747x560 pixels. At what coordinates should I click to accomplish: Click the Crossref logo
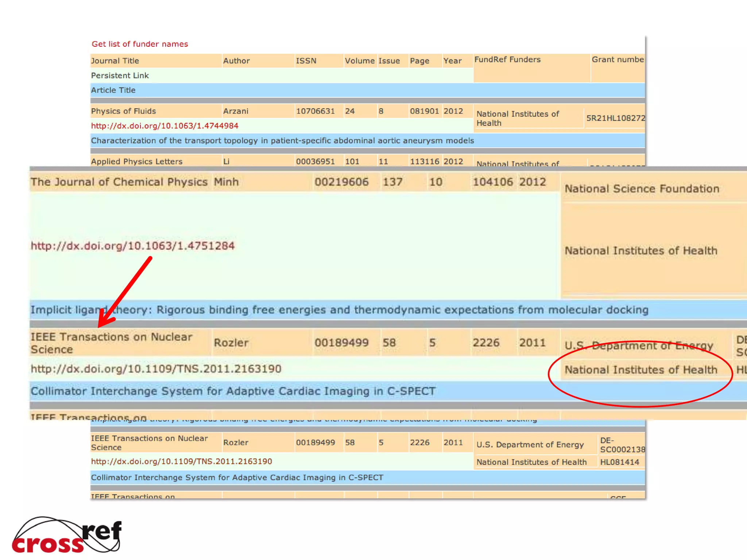pos(67,535)
